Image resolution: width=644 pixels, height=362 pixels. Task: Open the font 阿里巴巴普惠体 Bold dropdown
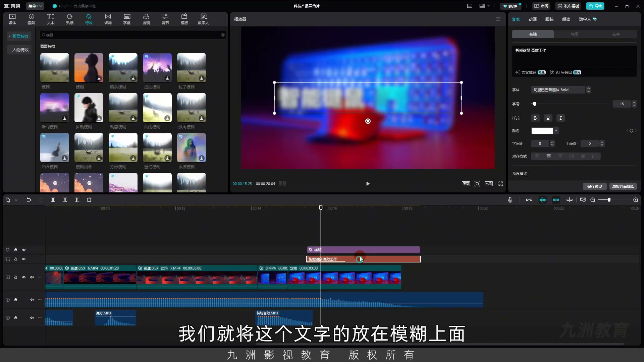[x=561, y=90]
